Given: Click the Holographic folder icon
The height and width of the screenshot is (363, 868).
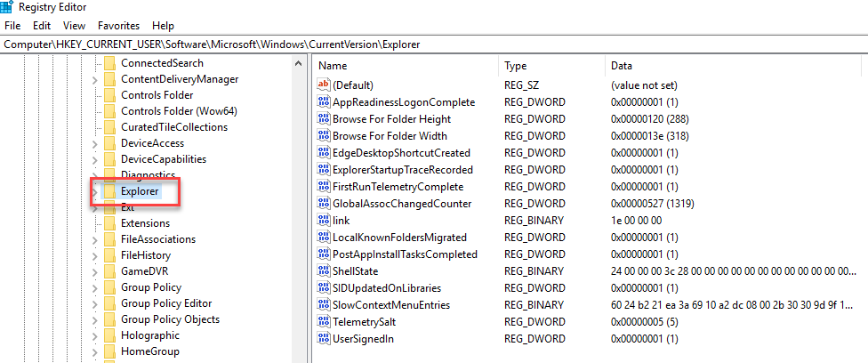Looking at the screenshot, I should (109, 335).
